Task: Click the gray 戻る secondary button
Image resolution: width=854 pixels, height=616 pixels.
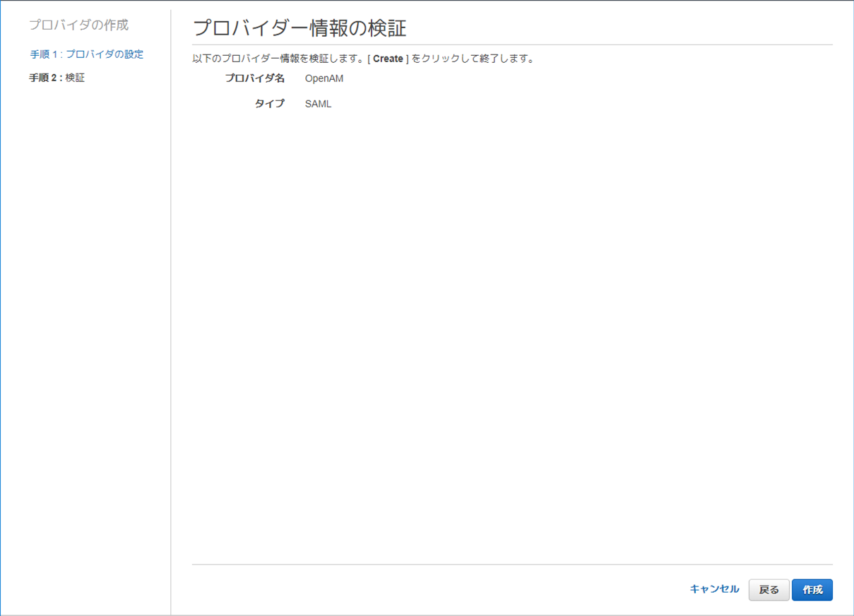Action: 769,590
